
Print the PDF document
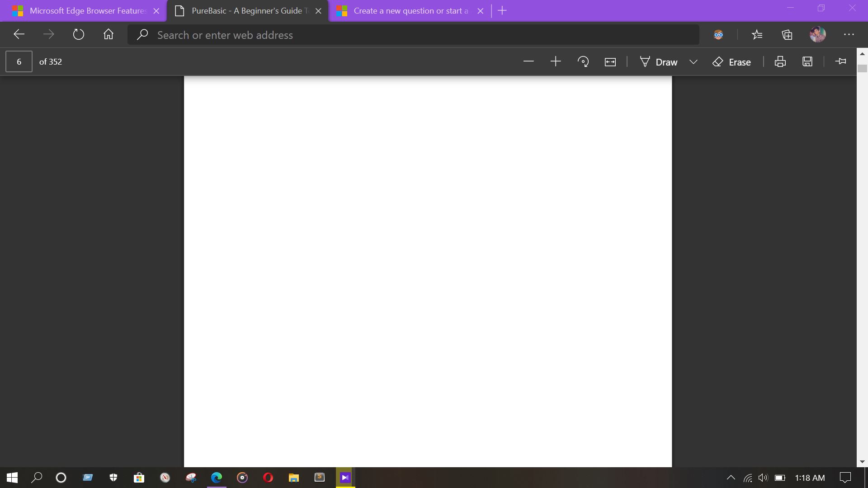(780, 61)
